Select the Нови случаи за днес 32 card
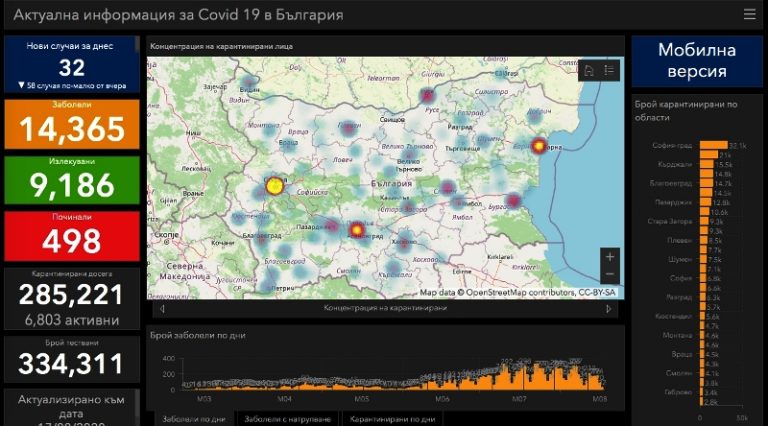Viewport: 768px width, 426px height. [x=72, y=64]
